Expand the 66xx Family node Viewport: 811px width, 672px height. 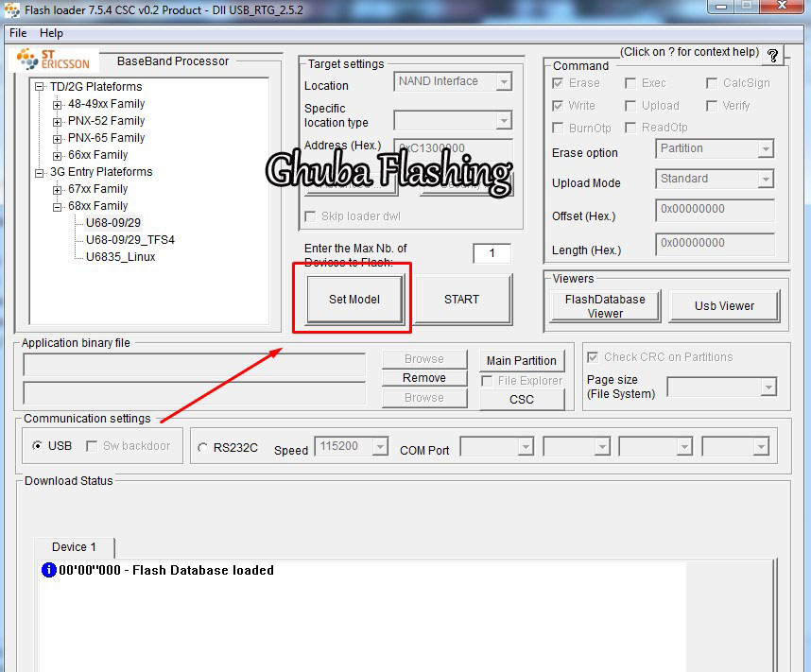(x=58, y=156)
